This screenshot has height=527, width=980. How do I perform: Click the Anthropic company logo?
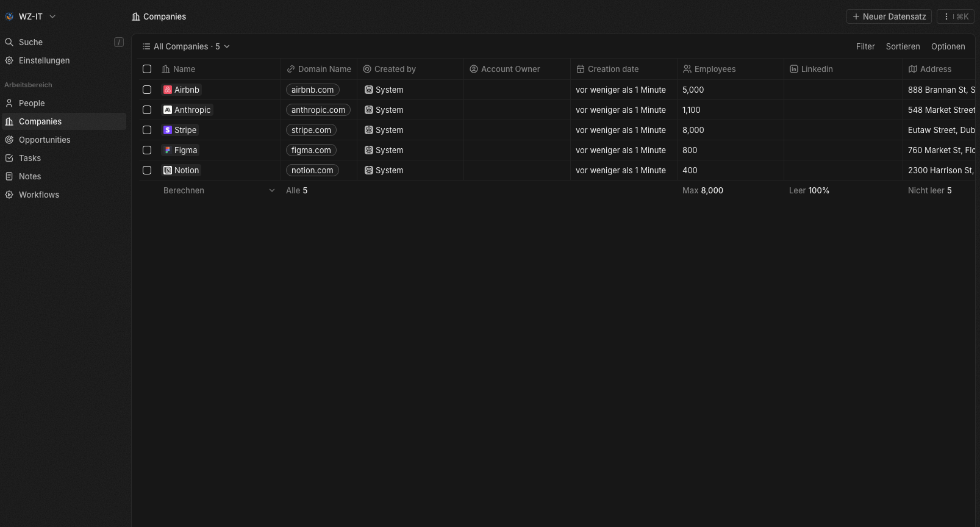click(x=168, y=110)
